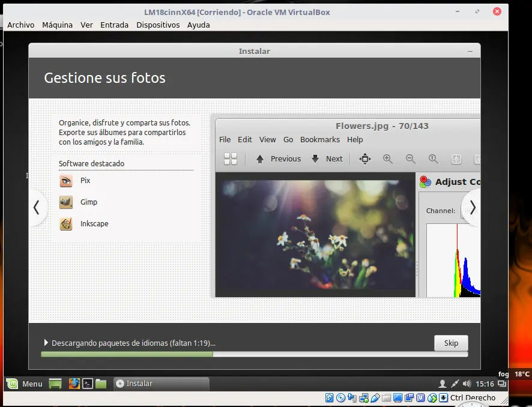Screen dimensions: 532x407
Task: Click the VirtualBox display status icon
Action: [398, 398]
